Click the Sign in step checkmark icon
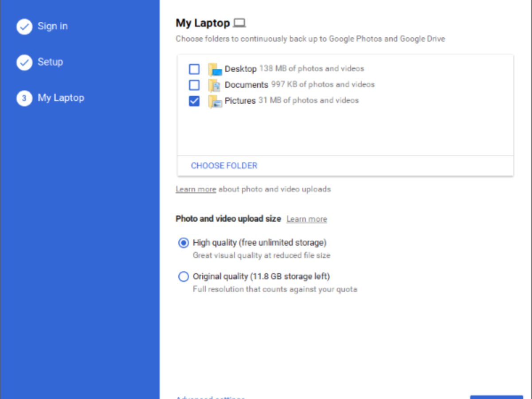The width and height of the screenshot is (532, 399). [24, 27]
